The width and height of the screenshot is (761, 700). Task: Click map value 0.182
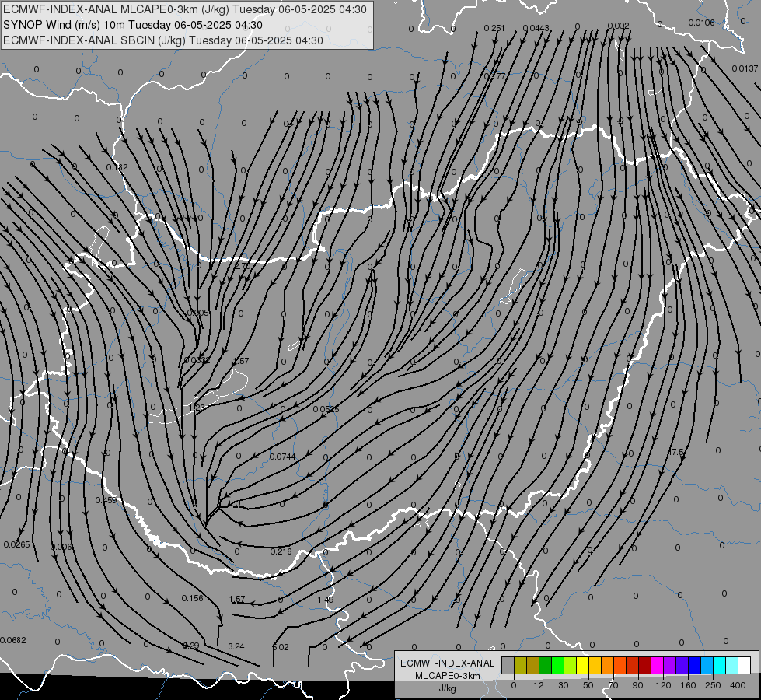(117, 167)
